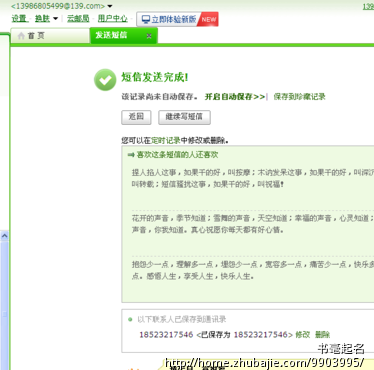Open the account email dropdown arrow
374x370 pixels.
tap(110, 6)
